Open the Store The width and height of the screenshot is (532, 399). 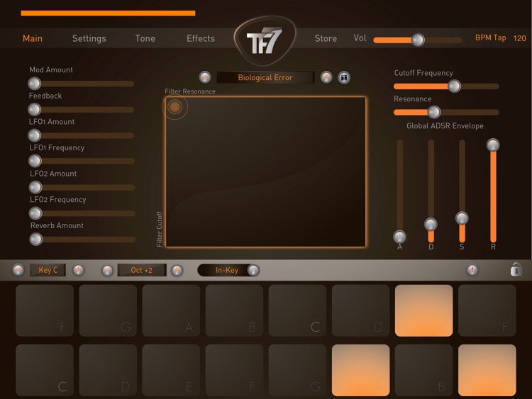326,38
